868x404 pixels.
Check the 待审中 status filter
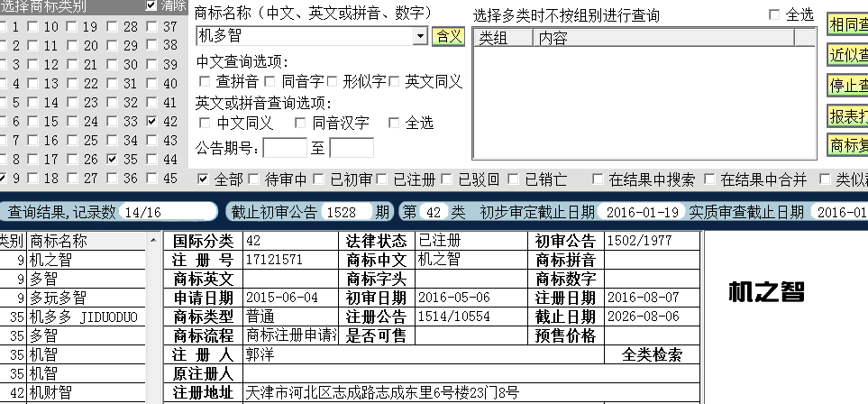(x=254, y=179)
